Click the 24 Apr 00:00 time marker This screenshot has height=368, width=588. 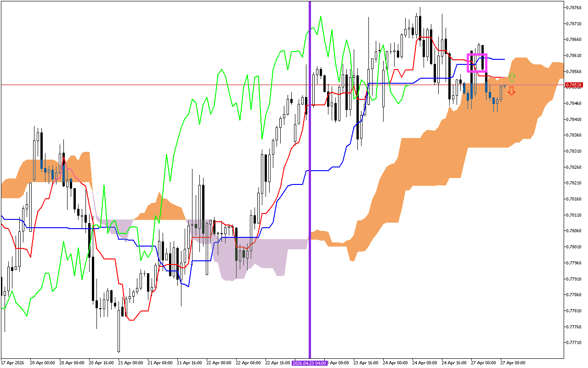(396, 363)
